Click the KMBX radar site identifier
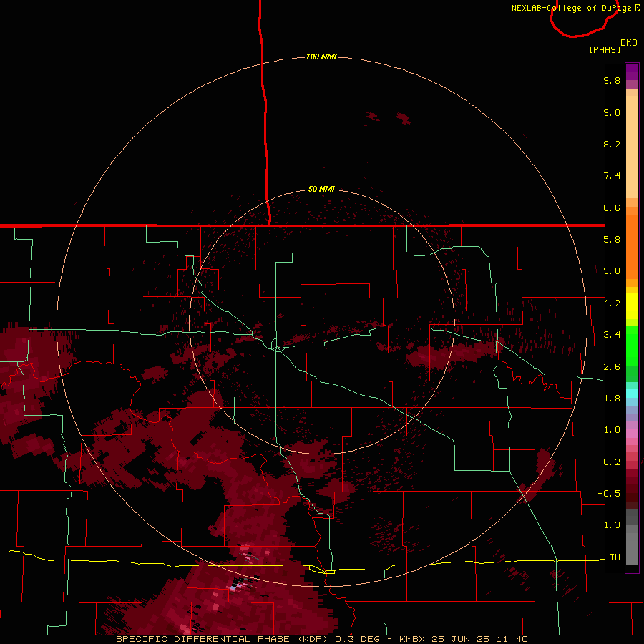Image resolution: width=644 pixels, height=644 pixels. 413,639
